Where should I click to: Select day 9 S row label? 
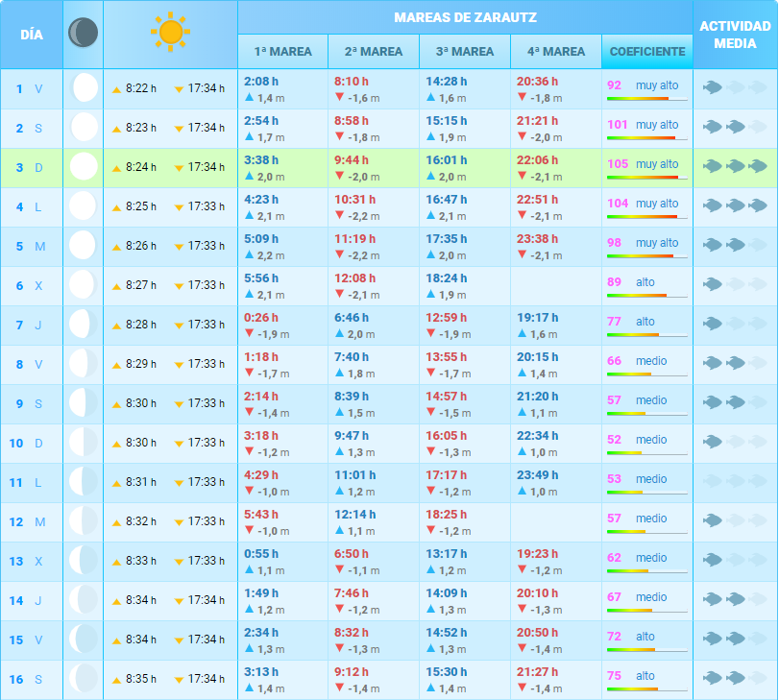pos(29,404)
